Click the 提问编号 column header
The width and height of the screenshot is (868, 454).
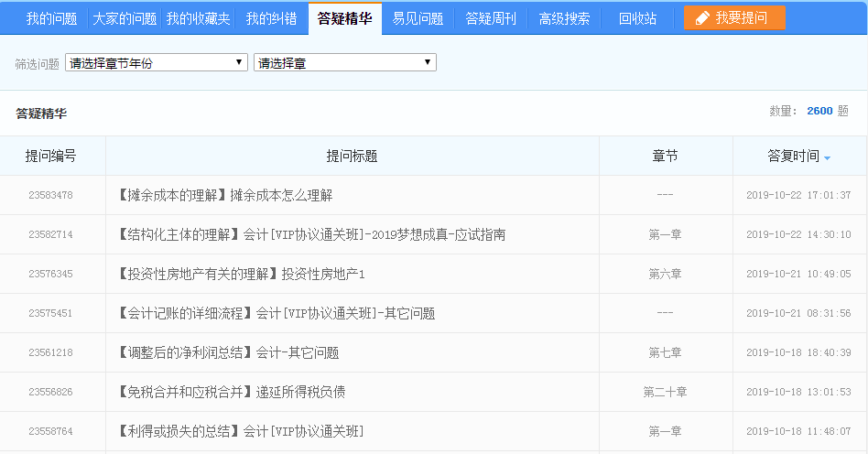(x=51, y=157)
